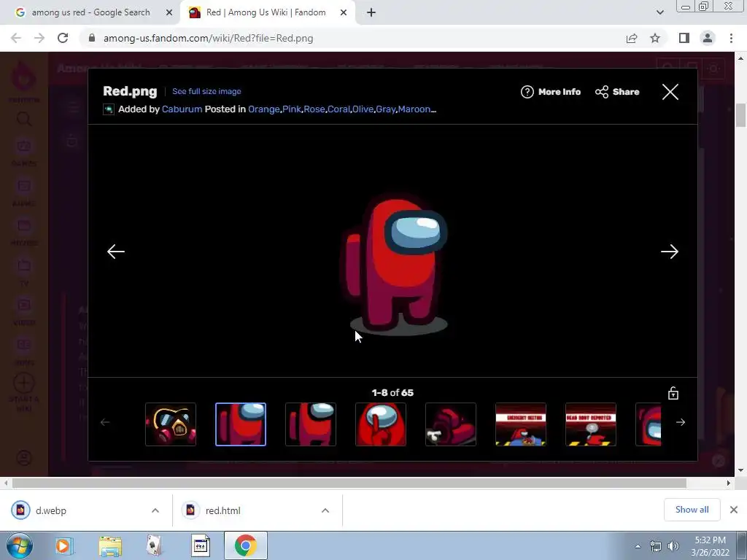Screen dimensions: 747x560
Task: Open the Chrome three-dot menu
Action: (731, 38)
